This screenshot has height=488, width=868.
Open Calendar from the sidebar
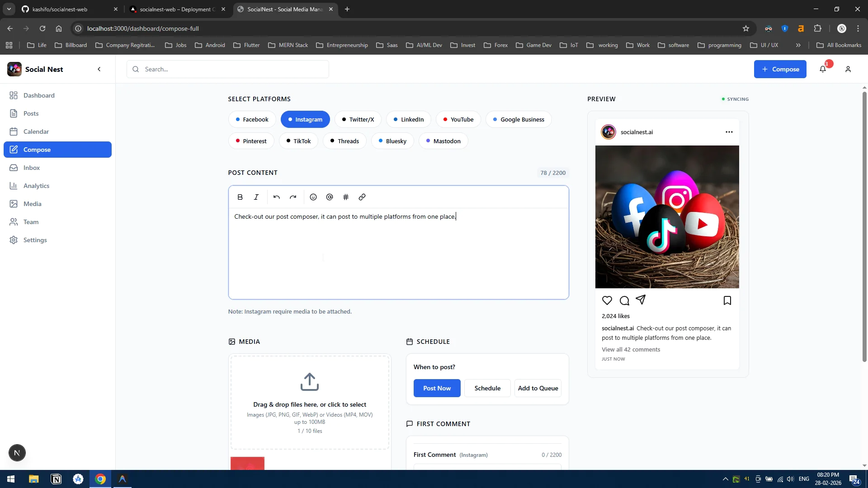point(36,131)
